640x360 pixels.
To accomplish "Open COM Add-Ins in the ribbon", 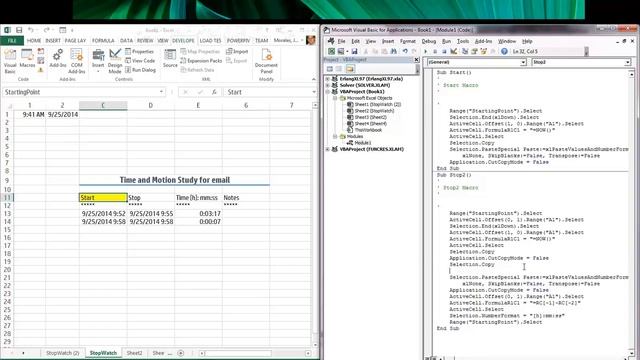I will tap(76, 61).
